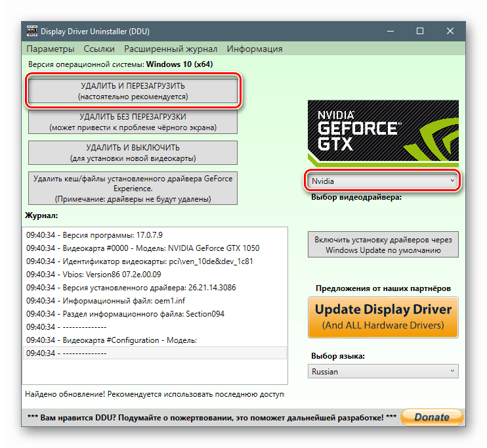
Task: Click the update found status message
Action: click(155, 394)
